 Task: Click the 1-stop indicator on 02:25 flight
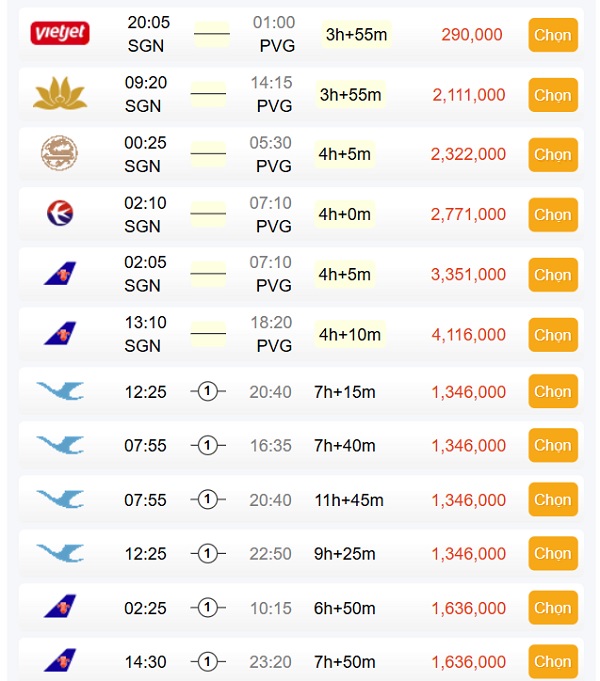(208, 607)
